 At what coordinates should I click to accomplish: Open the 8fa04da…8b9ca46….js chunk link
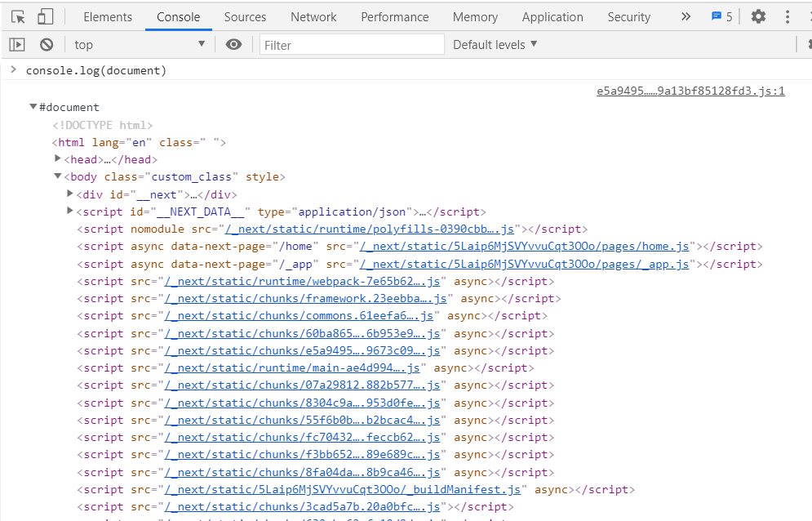(303, 473)
